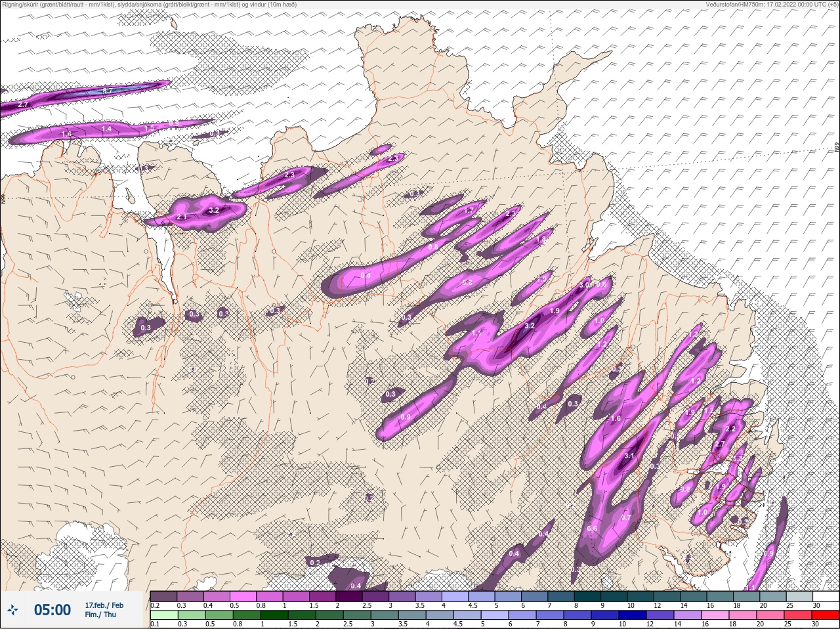
Task: Pick the upper legend grey swatch starting at 20
Action: (772, 596)
